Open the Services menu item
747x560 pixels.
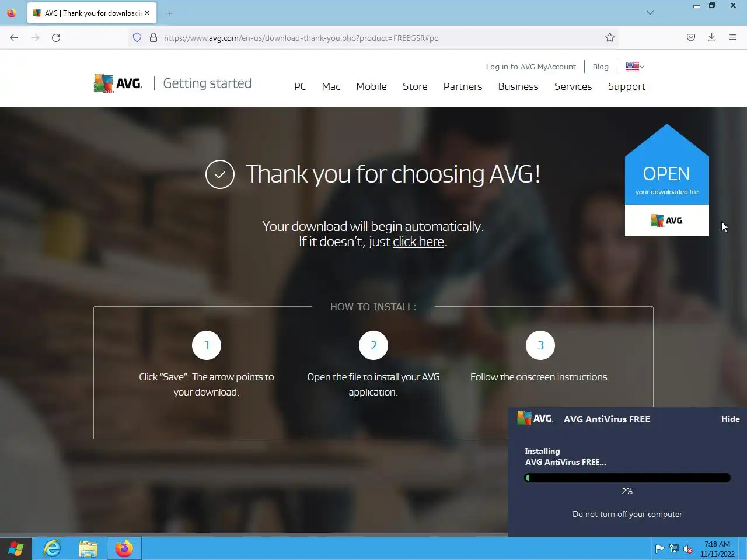(x=573, y=86)
